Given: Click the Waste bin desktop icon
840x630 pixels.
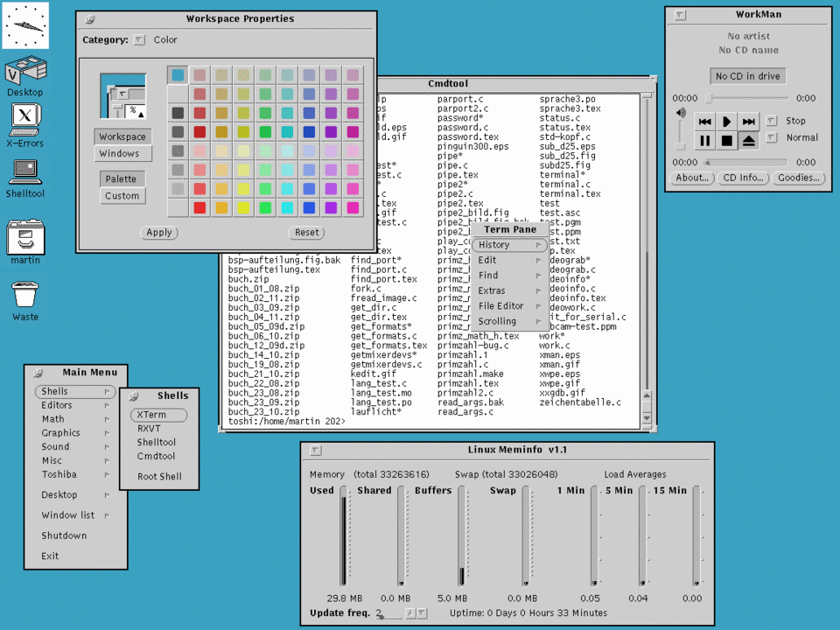Looking at the screenshot, I should 24,295.
